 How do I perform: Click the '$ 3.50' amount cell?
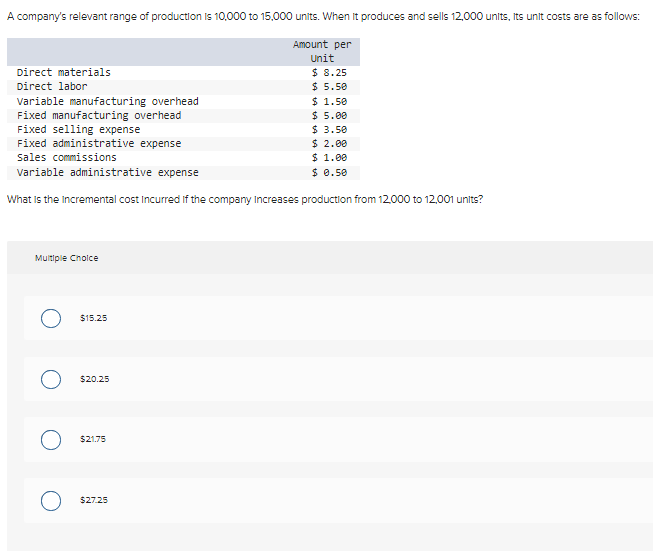point(329,130)
